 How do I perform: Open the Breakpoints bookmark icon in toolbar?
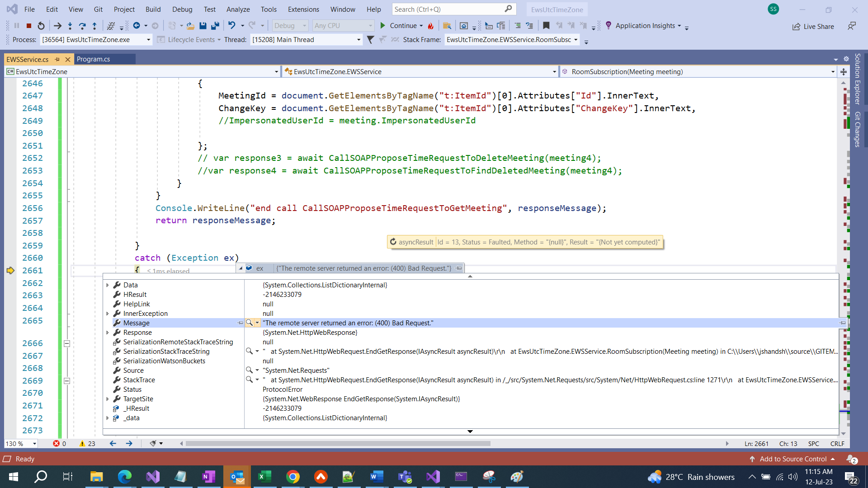pyautogui.click(x=546, y=26)
